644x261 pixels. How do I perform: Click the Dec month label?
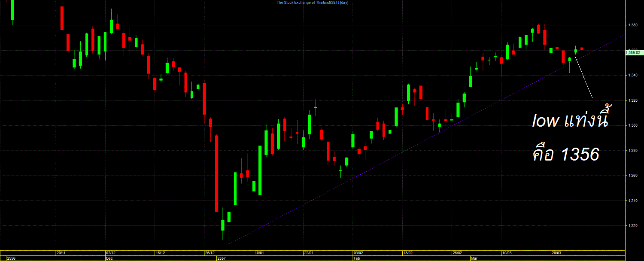[109, 258]
